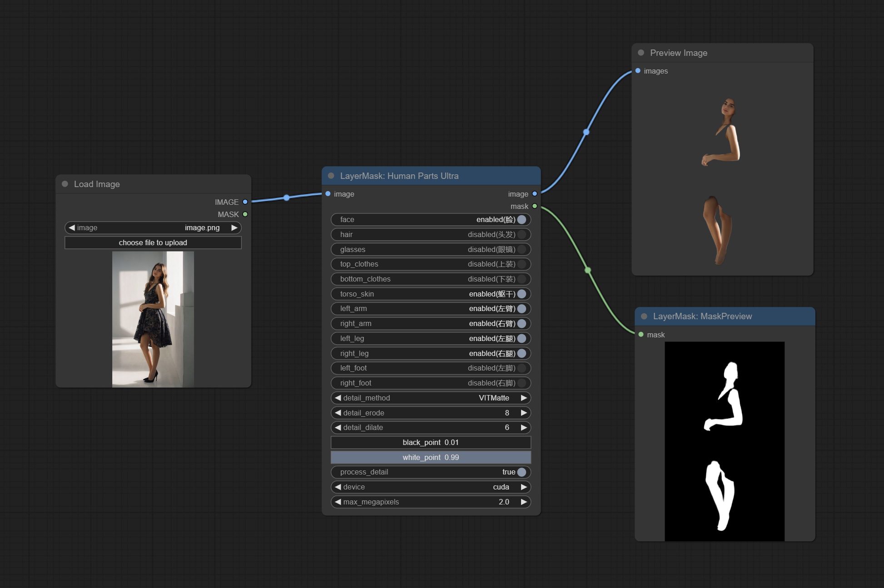
Task: Disable the face toggle
Action: point(521,219)
